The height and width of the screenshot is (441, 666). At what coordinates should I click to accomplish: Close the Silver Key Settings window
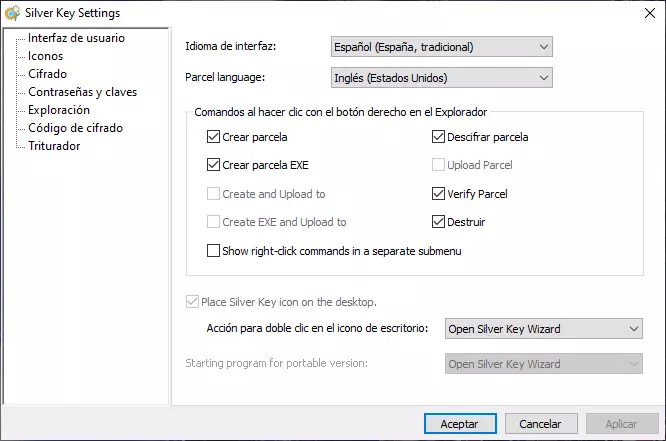pos(643,13)
